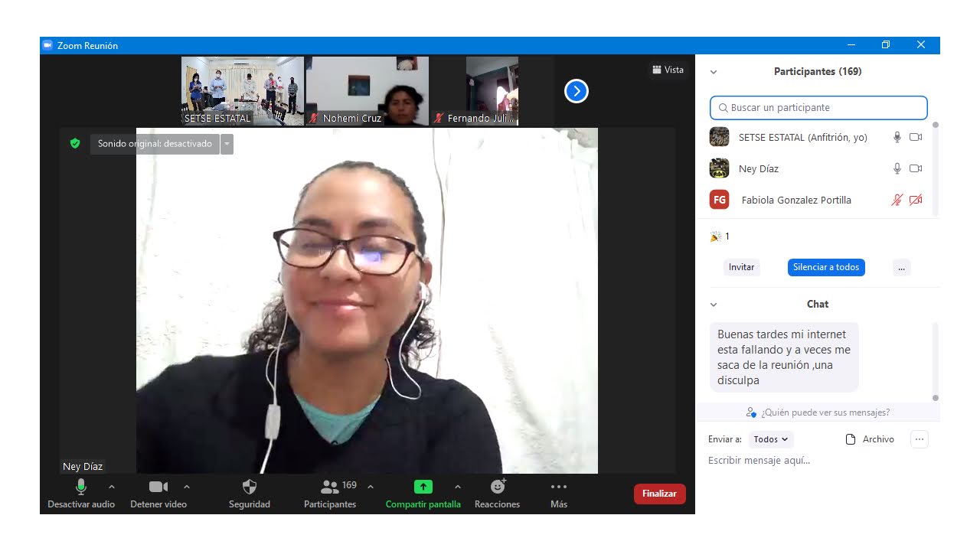The width and height of the screenshot is (980, 551).
Task: Stop camera with Detener video
Action: click(x=158, y=487)
